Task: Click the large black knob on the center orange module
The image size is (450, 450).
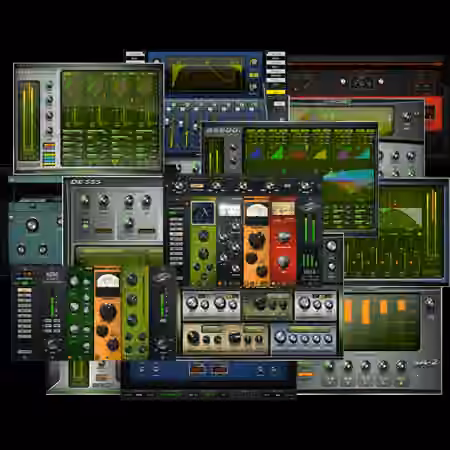Action: [x=257, y=239]
